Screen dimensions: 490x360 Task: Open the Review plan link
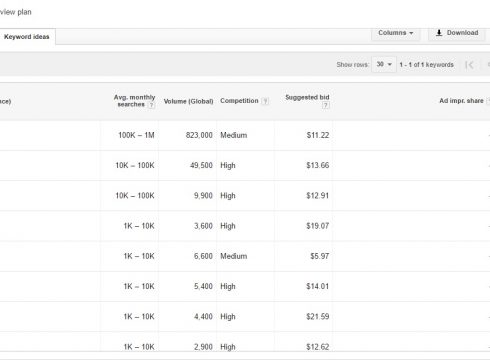pos(16,12)
